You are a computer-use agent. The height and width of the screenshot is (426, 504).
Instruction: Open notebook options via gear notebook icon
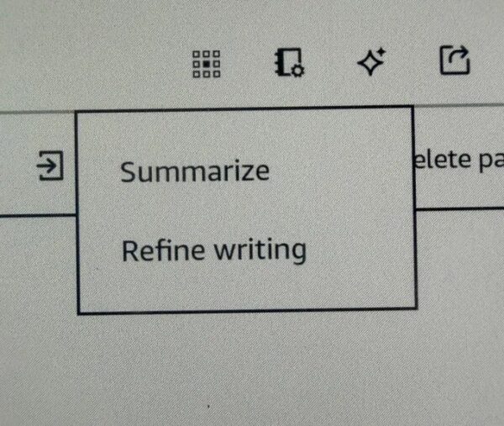[290, 63]
